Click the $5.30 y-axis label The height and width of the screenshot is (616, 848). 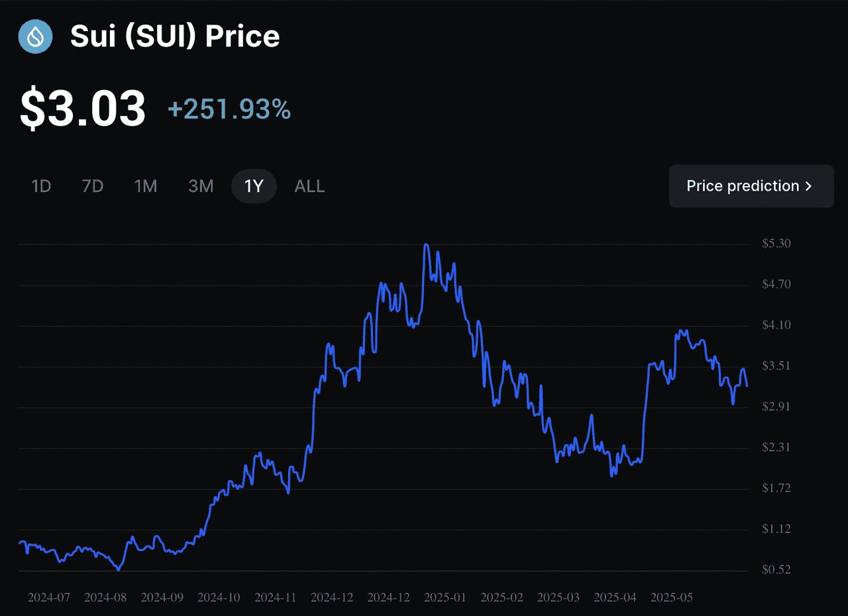776,244
